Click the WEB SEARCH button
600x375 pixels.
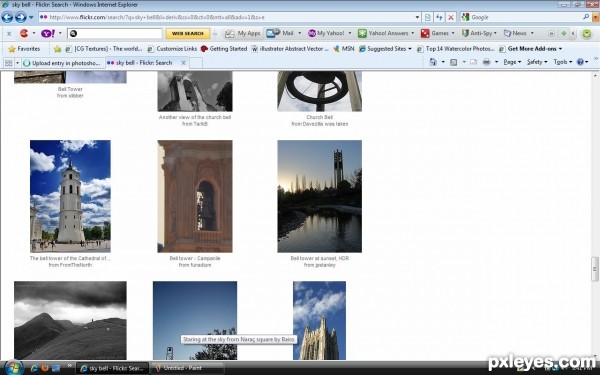click(188, 34)
